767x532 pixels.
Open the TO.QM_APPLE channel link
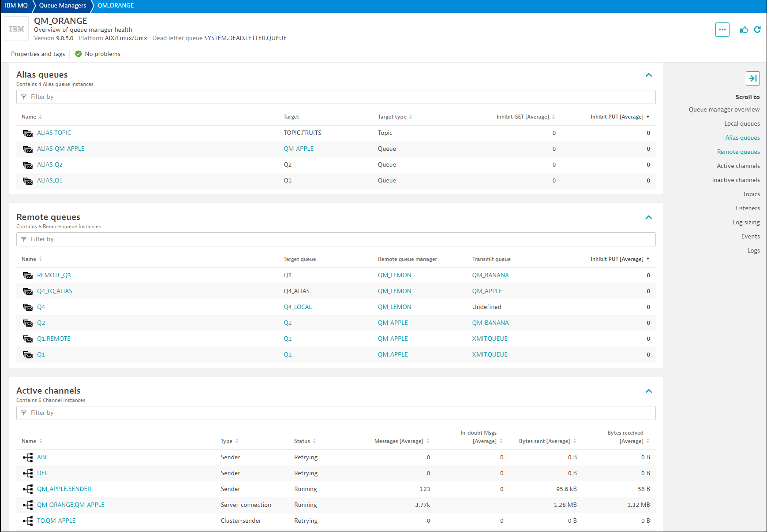click(56, 521)
